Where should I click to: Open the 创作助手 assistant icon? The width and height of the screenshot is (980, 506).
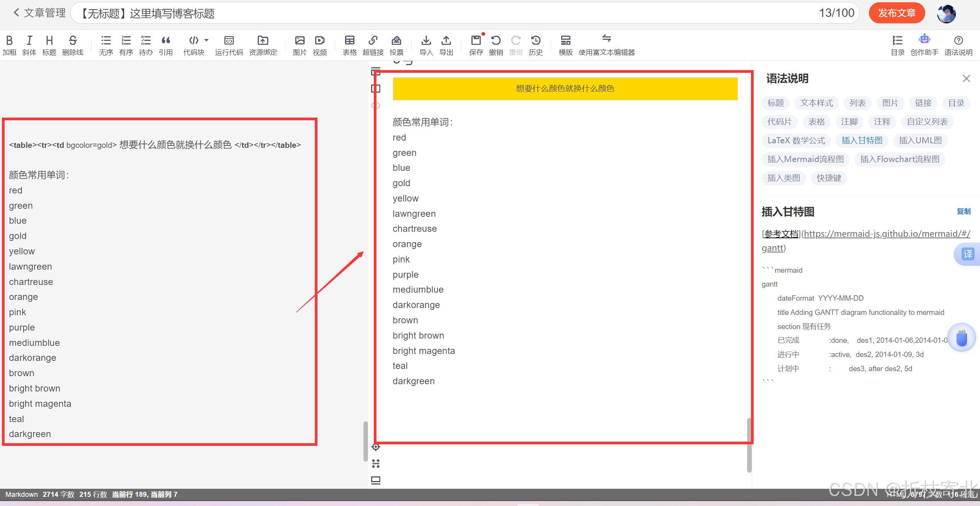(924, 40)
